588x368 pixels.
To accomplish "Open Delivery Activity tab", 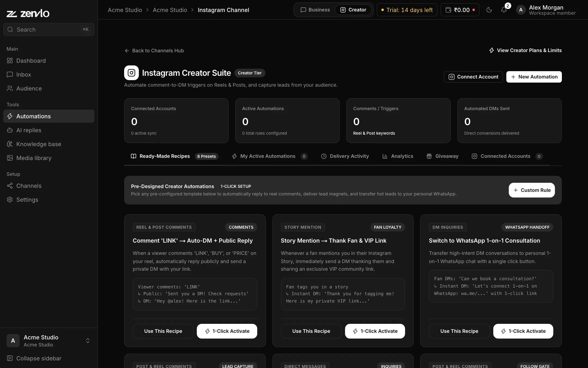I will coord(345,156).
